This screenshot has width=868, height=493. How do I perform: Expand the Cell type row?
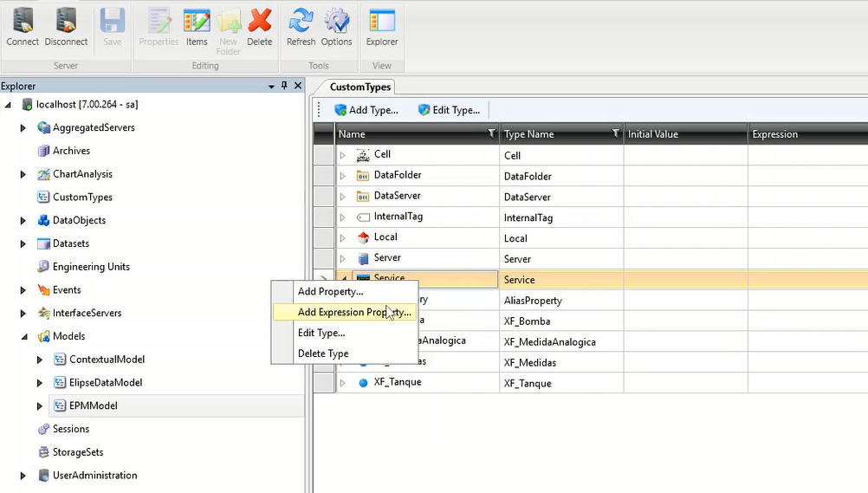[343, 156]
